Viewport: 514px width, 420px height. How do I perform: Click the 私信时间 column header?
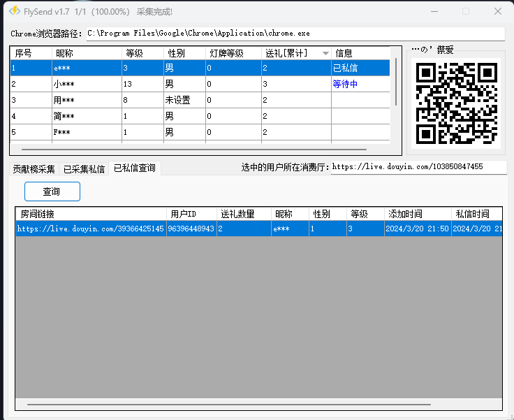click(x=475, y=214)
